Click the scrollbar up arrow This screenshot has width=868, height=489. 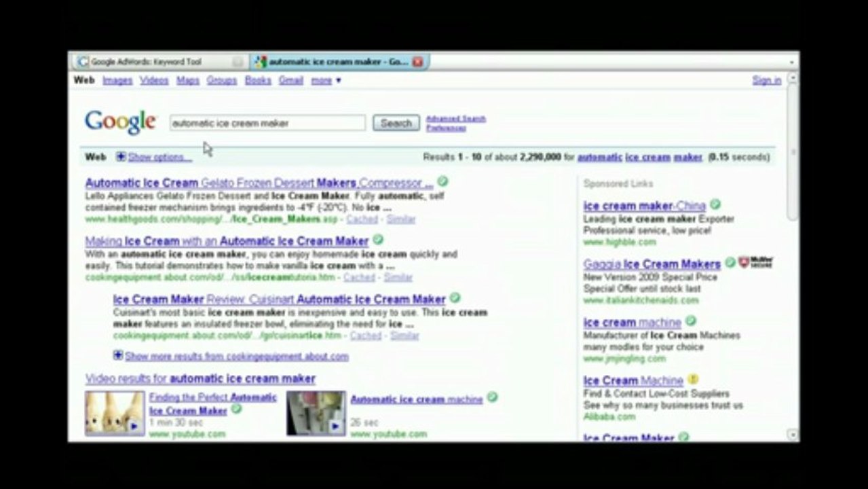(793, 79)
